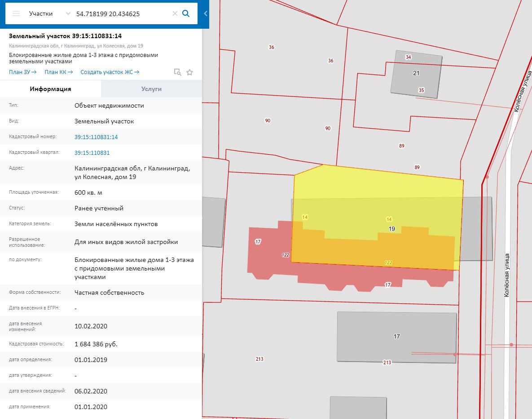Viewport: 532px width, 419px height.
Task: Open cadastral number 39:15:110831:14 link
Action: [x=96, y=137]
